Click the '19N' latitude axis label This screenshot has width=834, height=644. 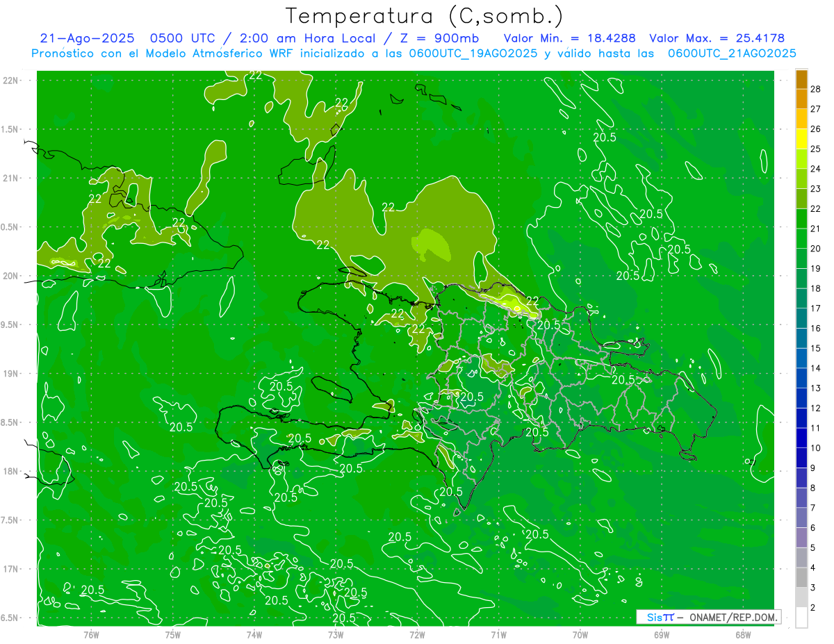(11, 373)
